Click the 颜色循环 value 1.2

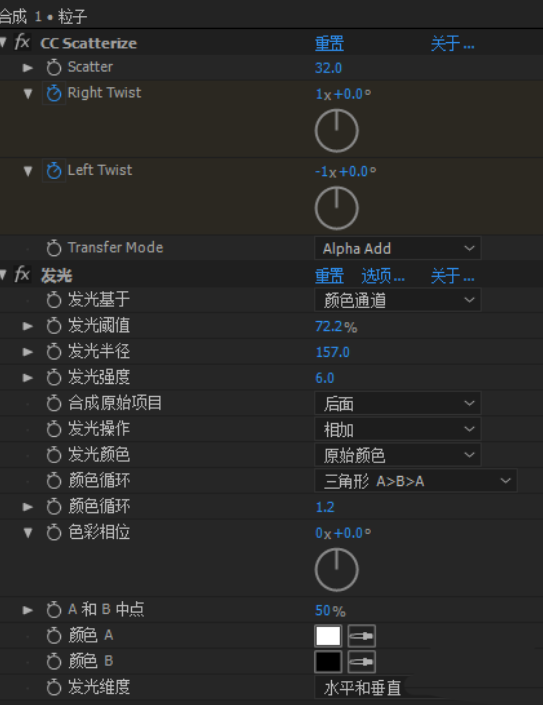tap(325, 507)
